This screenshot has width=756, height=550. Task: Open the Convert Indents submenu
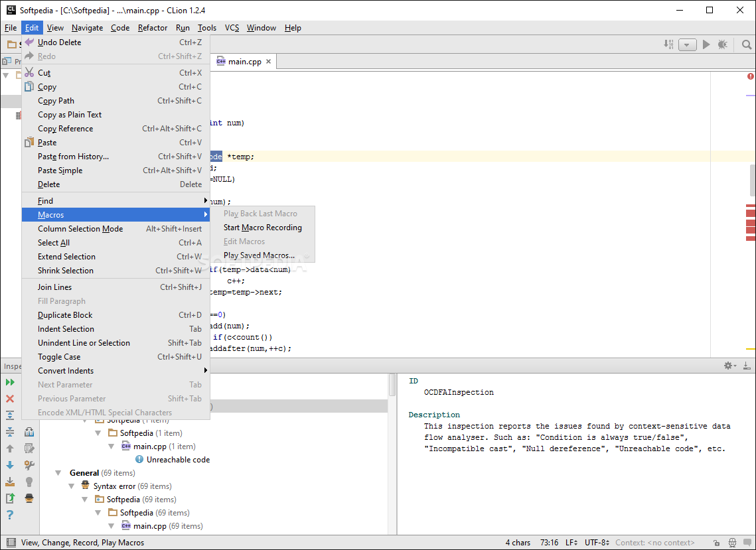tap(115, 371)
